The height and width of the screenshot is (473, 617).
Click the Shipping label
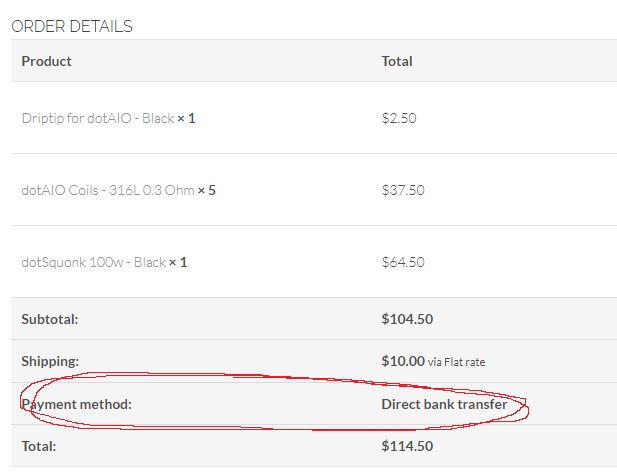[x=50, y=361]
